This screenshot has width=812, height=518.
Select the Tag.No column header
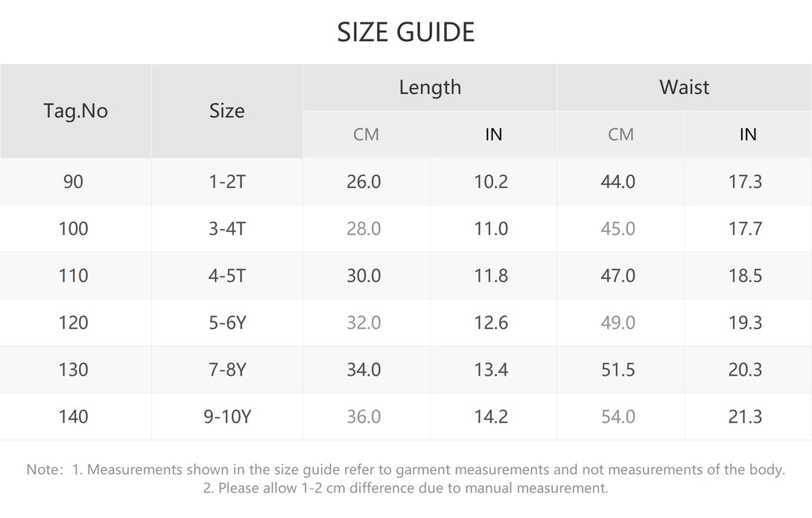[75, 111]
